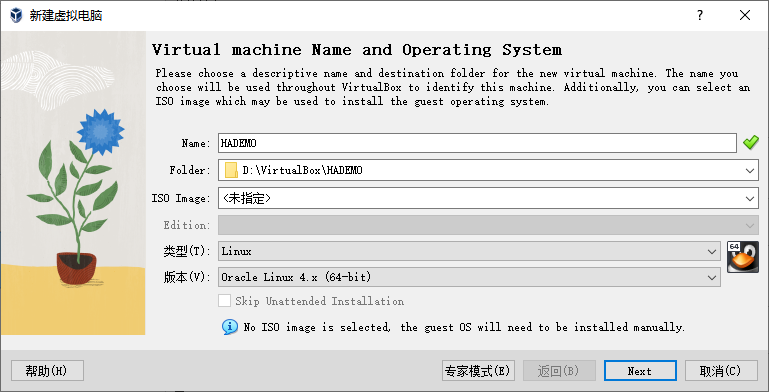Switch to 专家模式(E) expert mode
The image size is (769, 392).
(478, 371)
